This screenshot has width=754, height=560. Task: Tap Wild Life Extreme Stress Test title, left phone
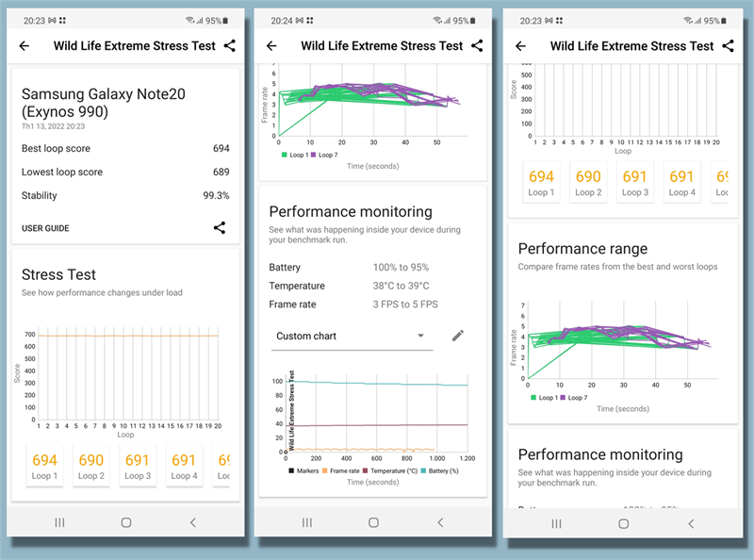(134, 45)
